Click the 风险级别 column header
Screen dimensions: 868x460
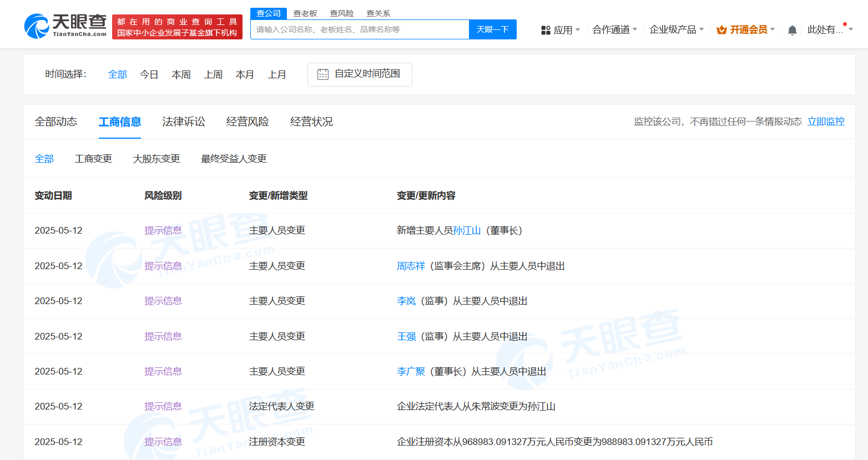coord(163,195)
